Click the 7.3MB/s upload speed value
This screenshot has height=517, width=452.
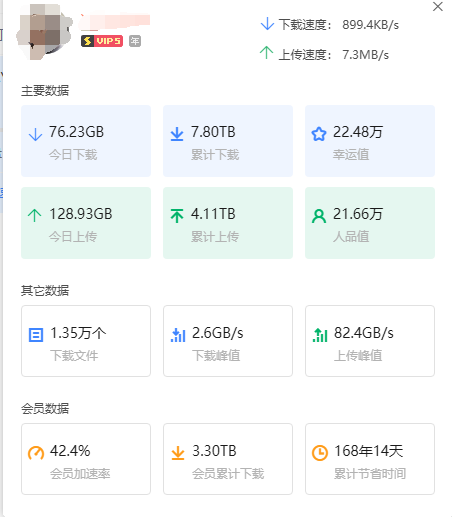pyautogui.click(x=366, y=55)
